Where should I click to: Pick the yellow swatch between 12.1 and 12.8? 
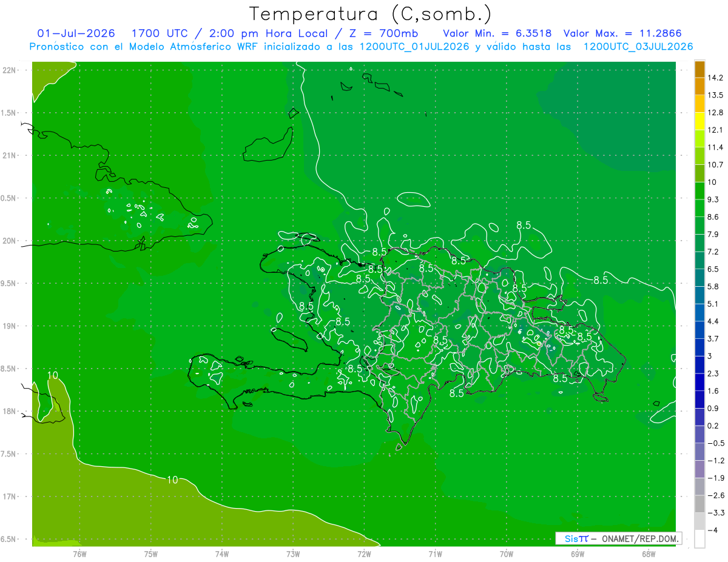[699, 122]
